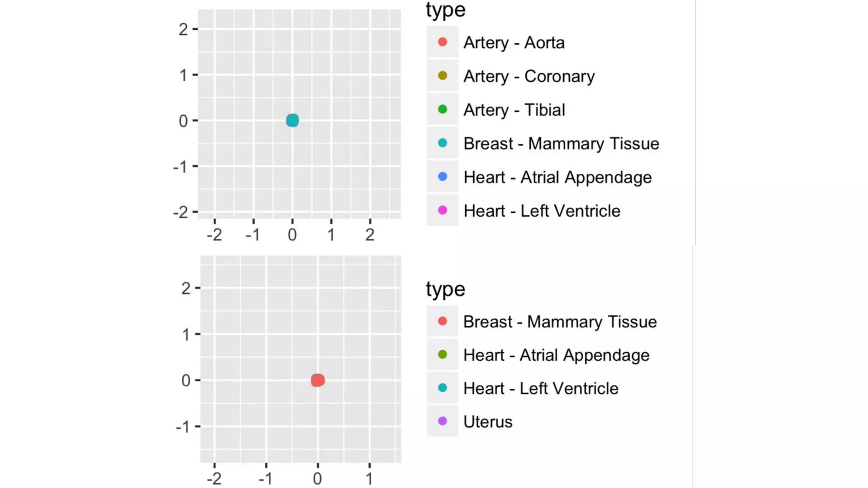
Task: Select the olive Artery - Coronary legend dot
Action: pyautogui.click(x=442, y=76)
